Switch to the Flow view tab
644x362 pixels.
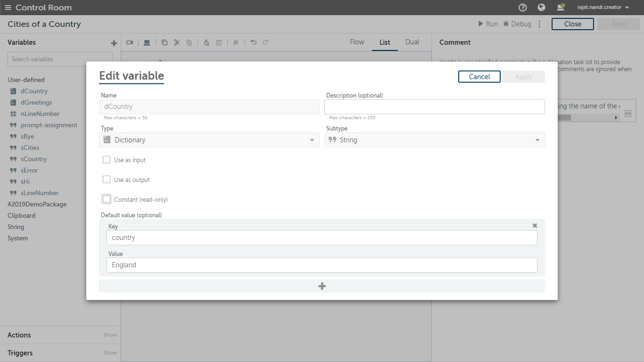(357, 42)
